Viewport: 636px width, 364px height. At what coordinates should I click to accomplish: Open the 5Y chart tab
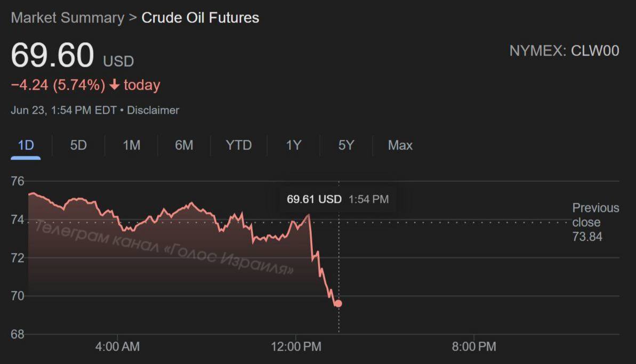pyautogui.click(x=346, y=145)
